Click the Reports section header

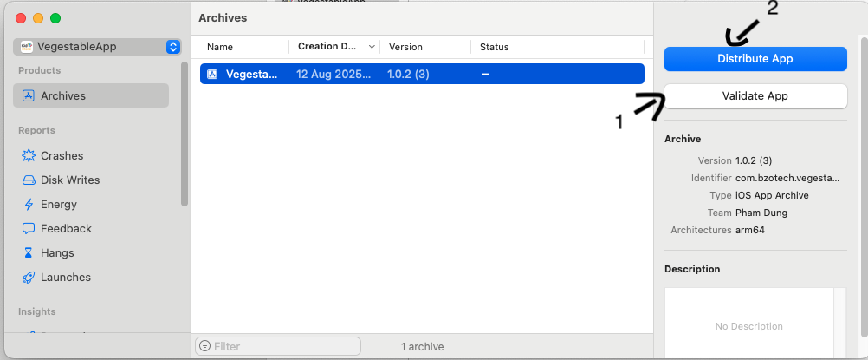pos(36,130)
